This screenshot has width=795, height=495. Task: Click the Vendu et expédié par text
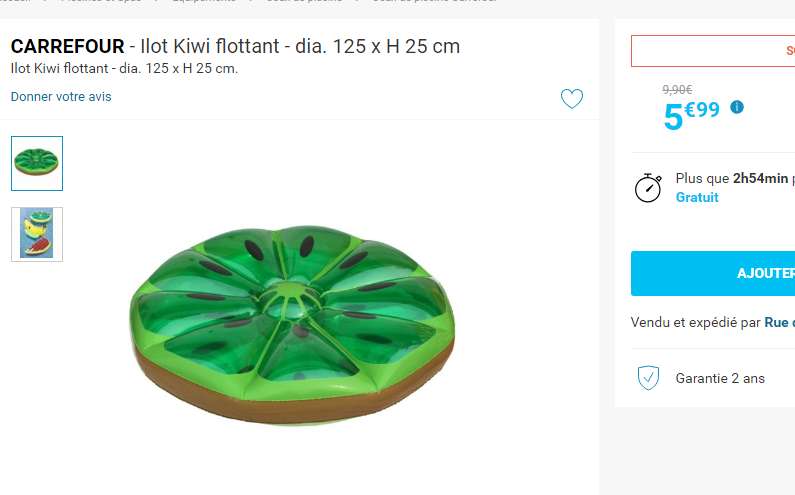click(x=696, y=323)
